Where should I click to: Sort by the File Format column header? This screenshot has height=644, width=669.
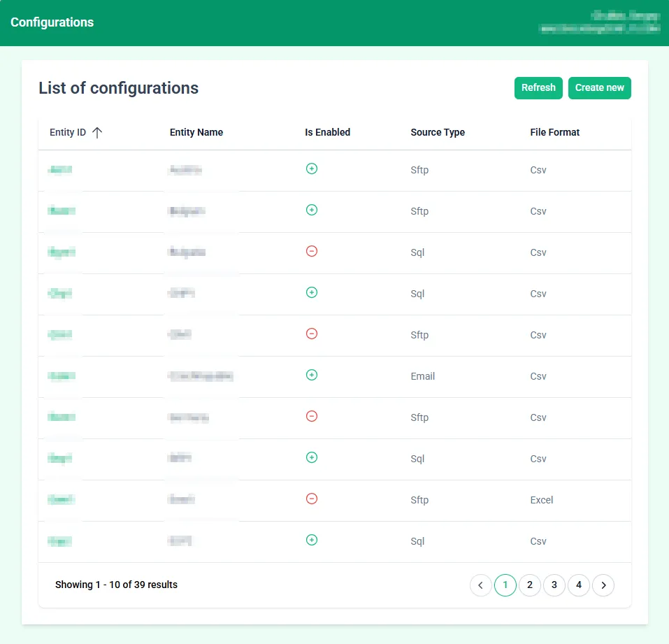click(555, 132)
